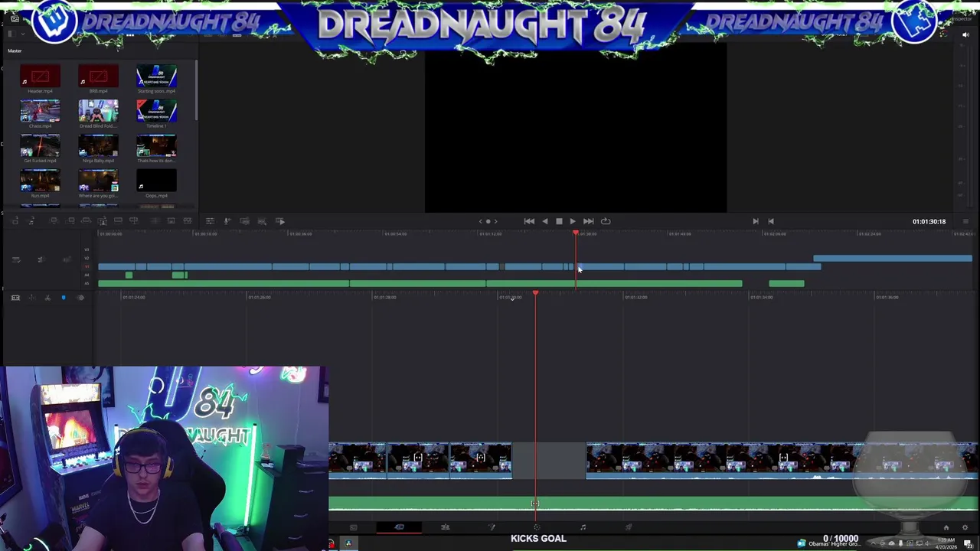
Task: Switch to the Media page
Action: pos(353,527)
